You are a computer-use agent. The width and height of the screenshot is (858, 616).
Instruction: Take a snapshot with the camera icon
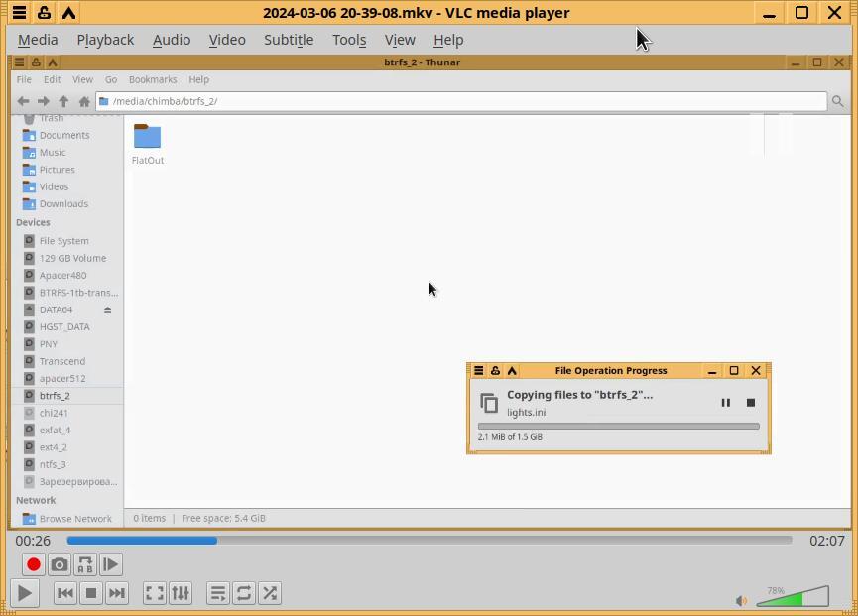[60, 564]
